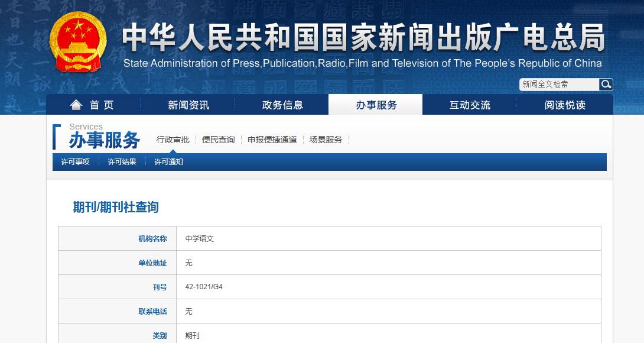Screen dimensions: 644x343
Task: Select the home icon beside 首页
Action: [76, 104]
